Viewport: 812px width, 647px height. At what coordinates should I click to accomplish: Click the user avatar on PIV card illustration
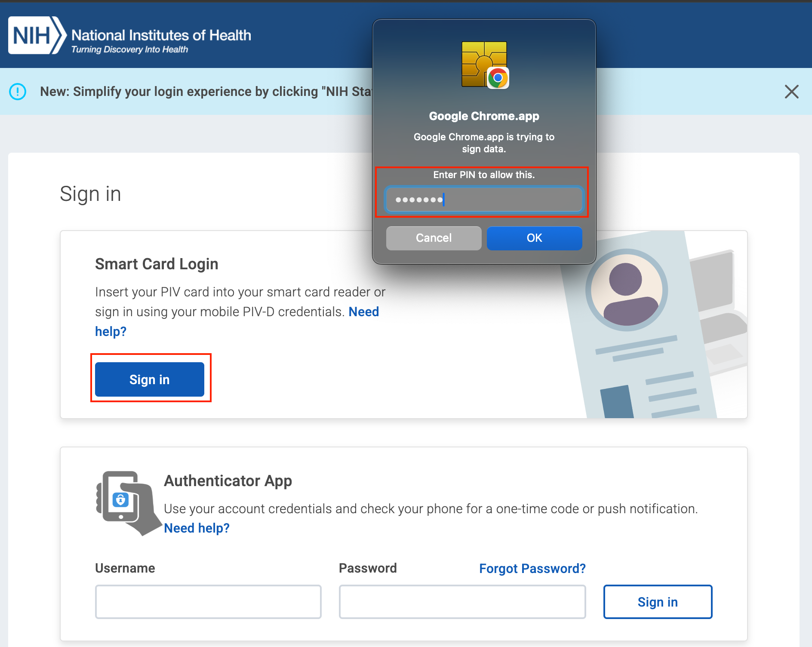point(627,290)
